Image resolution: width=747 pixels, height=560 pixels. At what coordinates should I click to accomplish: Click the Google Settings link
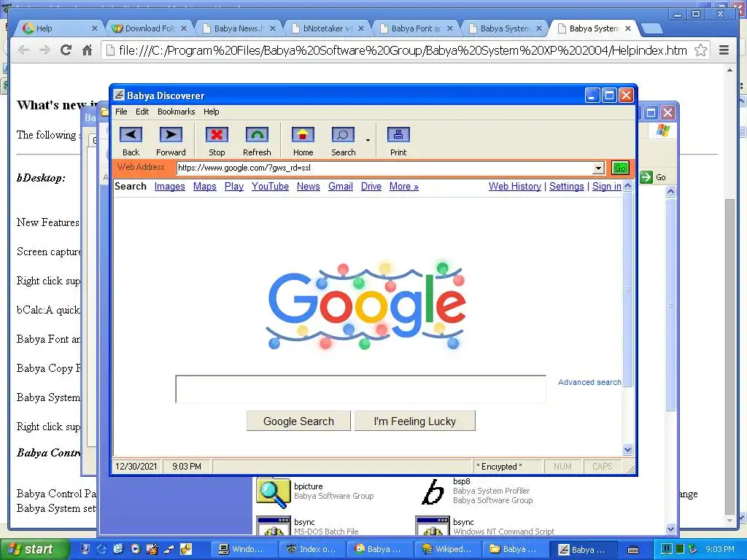point(566,186)
